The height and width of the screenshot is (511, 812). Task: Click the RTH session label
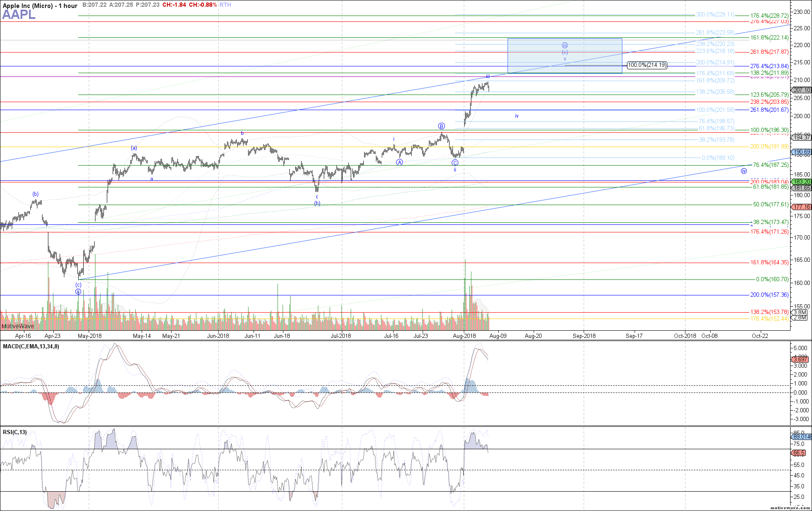(x=225, y=5)
